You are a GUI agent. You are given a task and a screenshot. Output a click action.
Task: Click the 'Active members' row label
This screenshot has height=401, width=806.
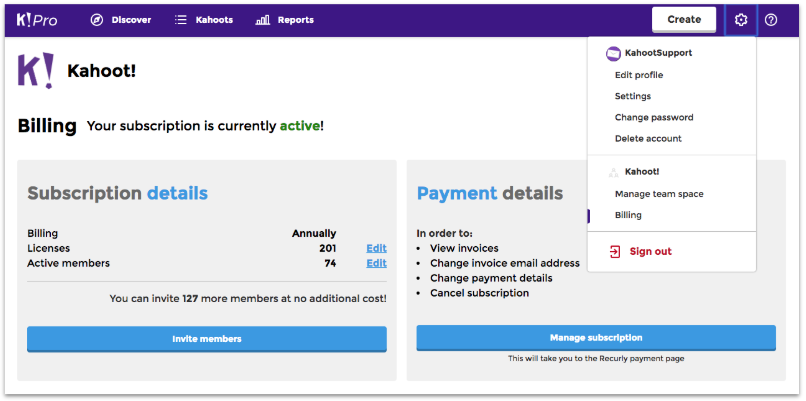point(68,263)
